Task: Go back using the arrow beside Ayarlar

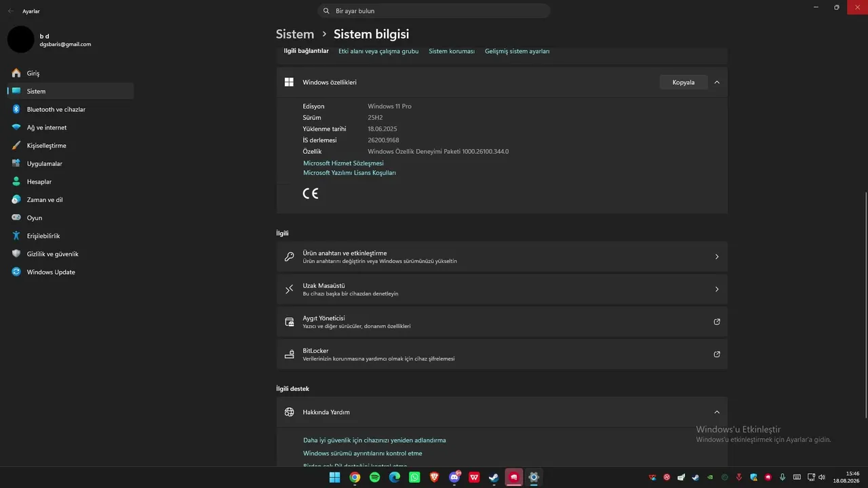Action: click(10, 11)
